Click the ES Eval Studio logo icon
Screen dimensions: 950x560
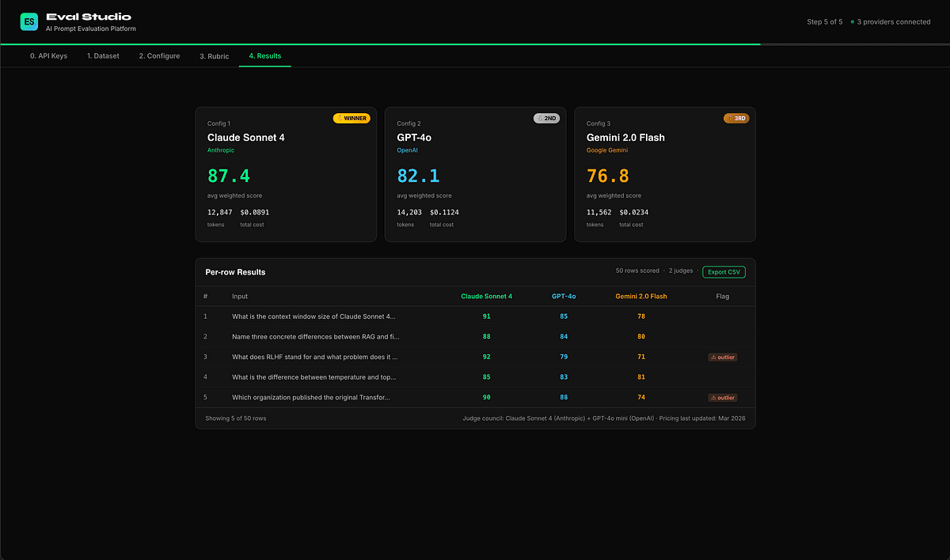[x=28, y=21]
